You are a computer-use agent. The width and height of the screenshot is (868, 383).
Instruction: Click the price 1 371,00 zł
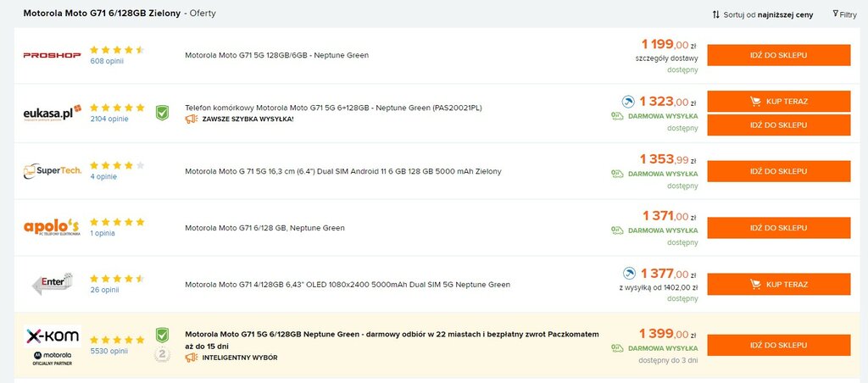coord(670,216)
